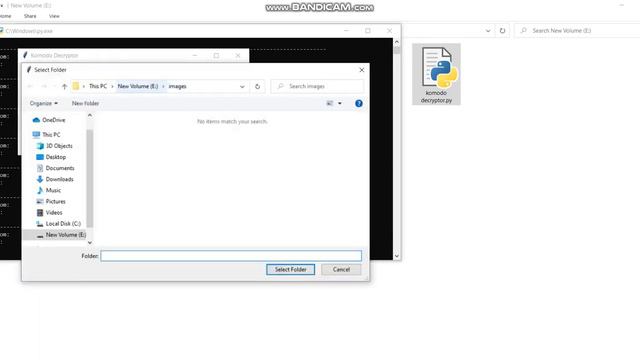Close the Select Folder dialog
The image size is (640, 360).
point(362,70)
